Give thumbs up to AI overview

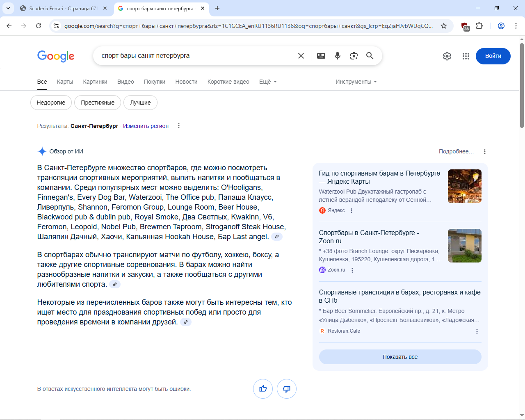(263, 389)
